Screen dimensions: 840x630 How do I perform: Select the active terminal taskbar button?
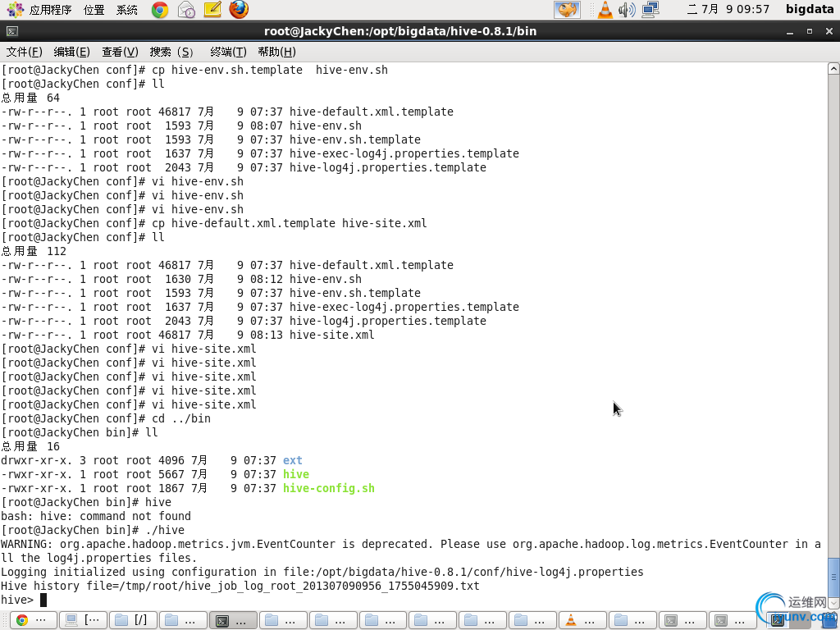(x=233, y=620)
